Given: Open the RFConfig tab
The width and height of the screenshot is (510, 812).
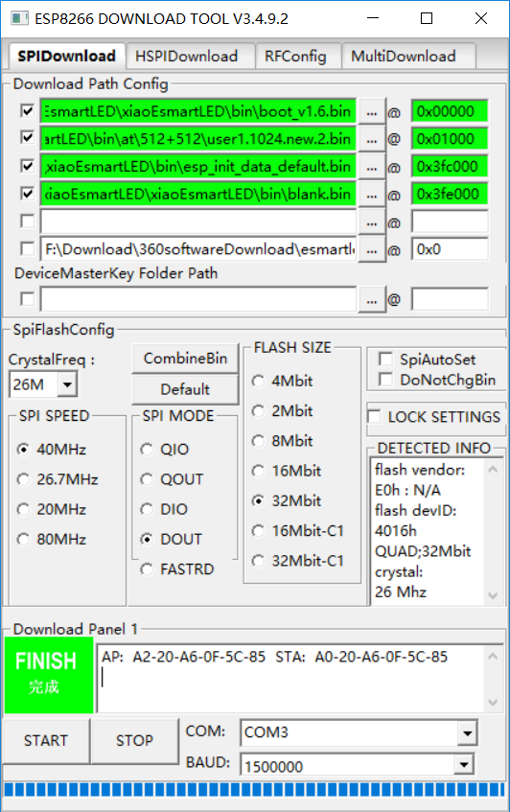Looking at the screenshot, I should pos(295,56).
